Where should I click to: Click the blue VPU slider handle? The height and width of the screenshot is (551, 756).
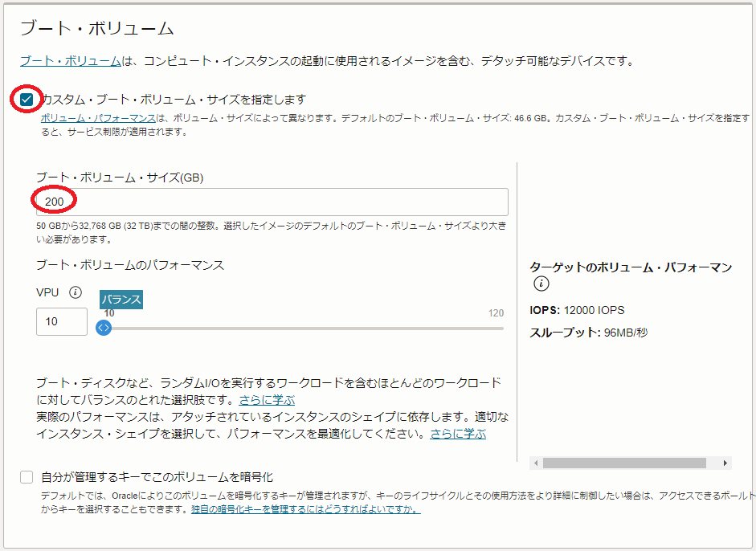102,329
